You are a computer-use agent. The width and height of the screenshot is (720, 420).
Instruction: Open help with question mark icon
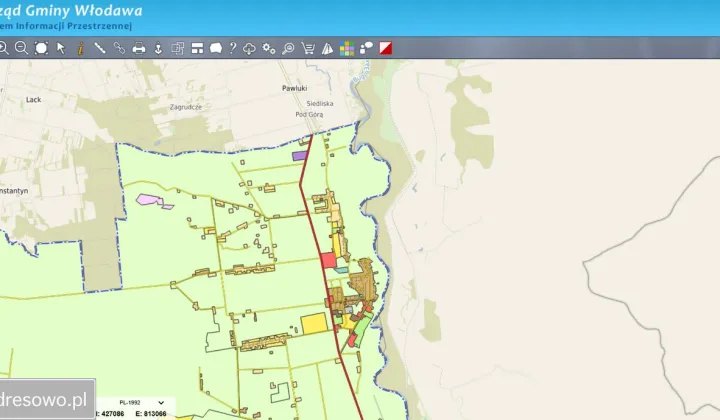(x=233, y=48)
